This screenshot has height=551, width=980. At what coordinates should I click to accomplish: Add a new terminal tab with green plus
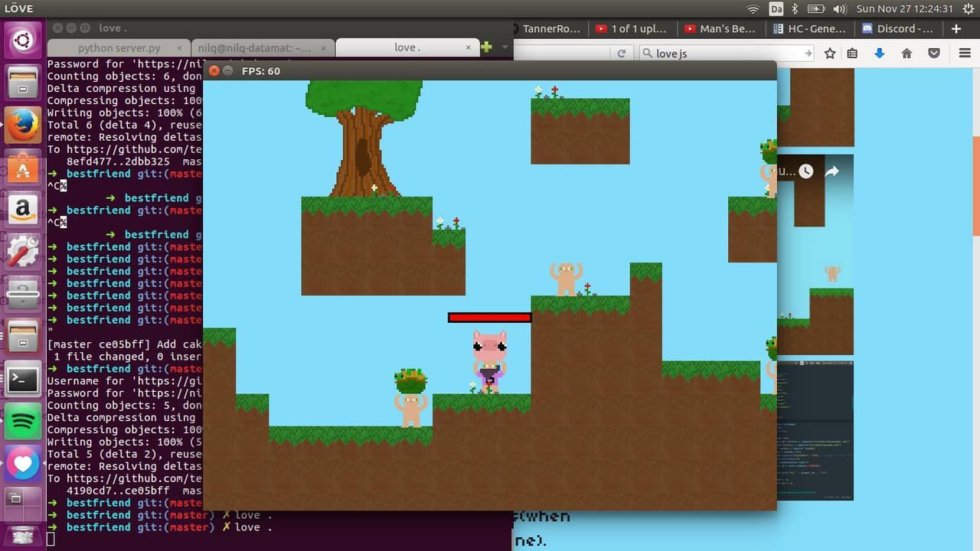coord(486,47)
